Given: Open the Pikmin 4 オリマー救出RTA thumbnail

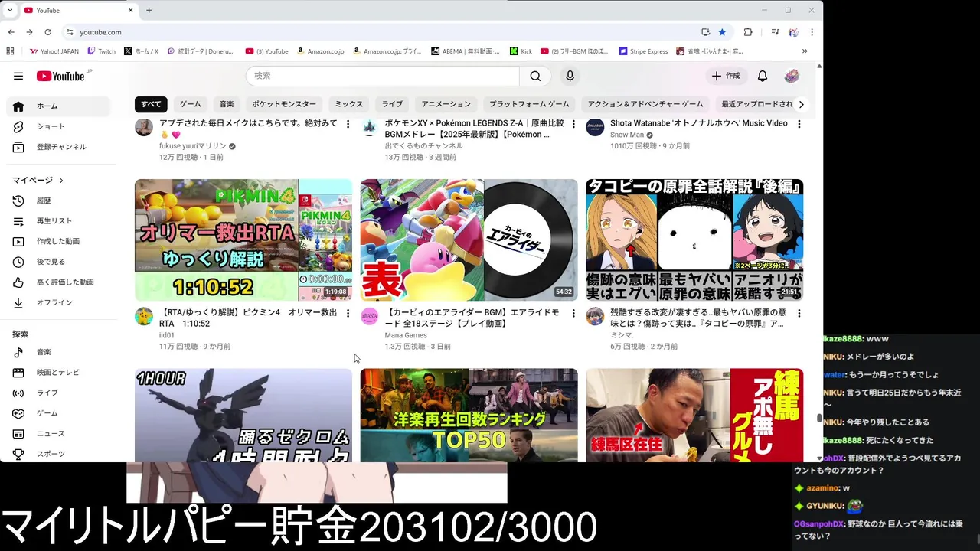Looking at the screenshot, I should [243, 240].
